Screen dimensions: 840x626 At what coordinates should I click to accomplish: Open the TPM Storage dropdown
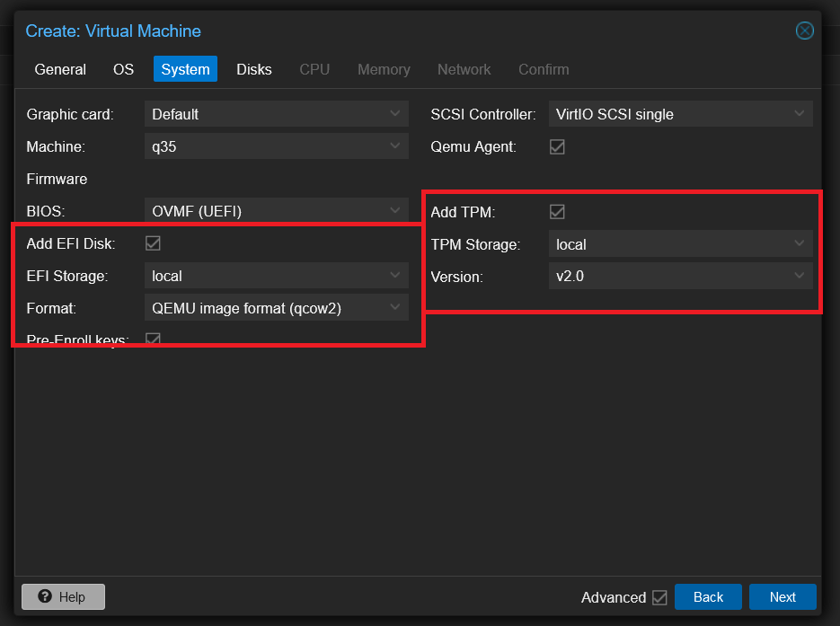pyautogui.click(x=680, y=243)
